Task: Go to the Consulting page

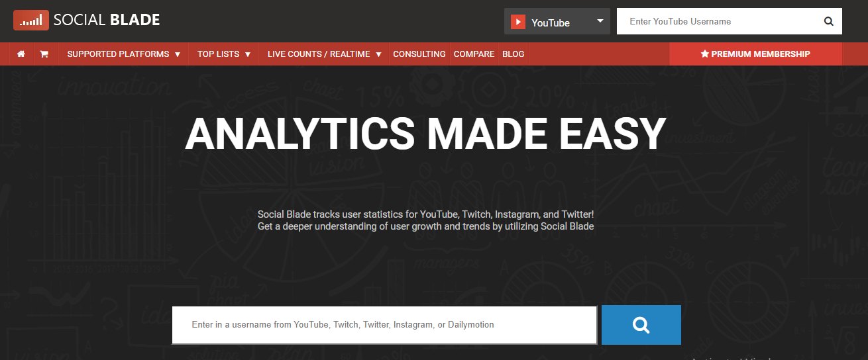Action: pos(419,54)
